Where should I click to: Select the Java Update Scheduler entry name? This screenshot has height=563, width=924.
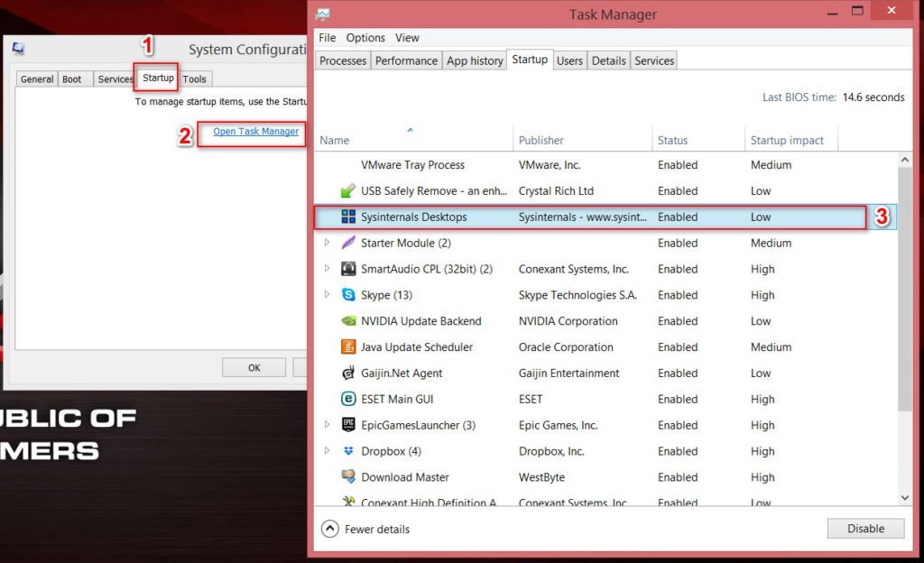pos(417,346)
